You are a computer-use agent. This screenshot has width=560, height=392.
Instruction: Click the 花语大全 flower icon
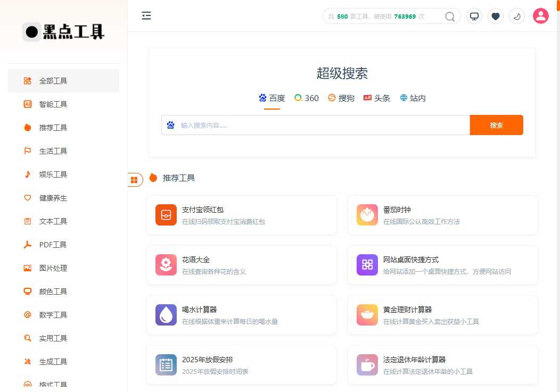(166, 264)
